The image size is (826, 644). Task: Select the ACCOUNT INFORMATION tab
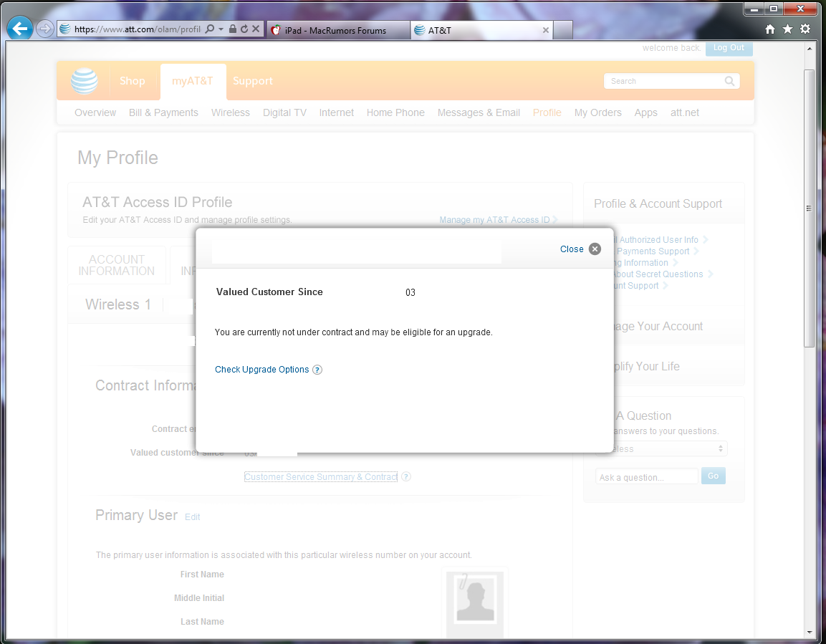[x=117, y=265]
